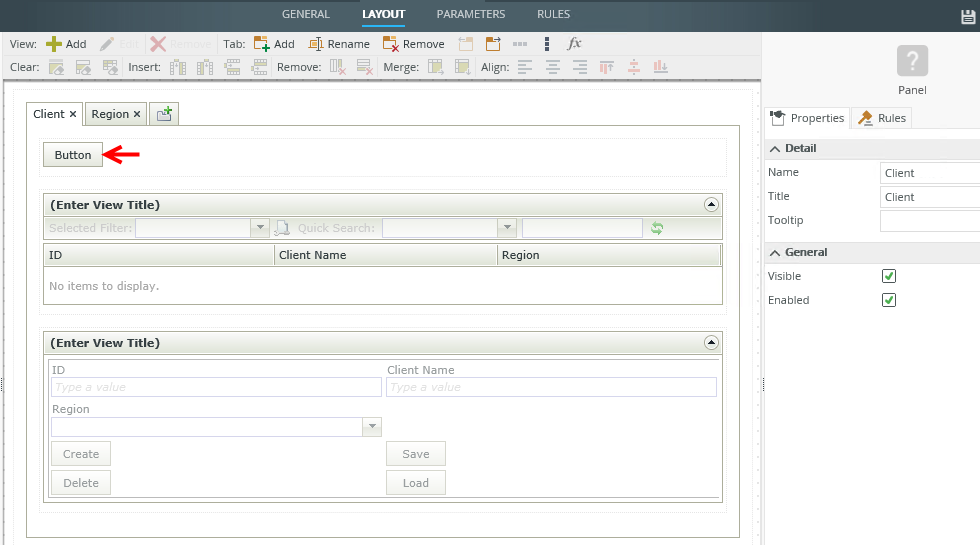This screenshot has height=545, width=980.
Task: Click the Tooltip input field
Action: click(929, 221)
